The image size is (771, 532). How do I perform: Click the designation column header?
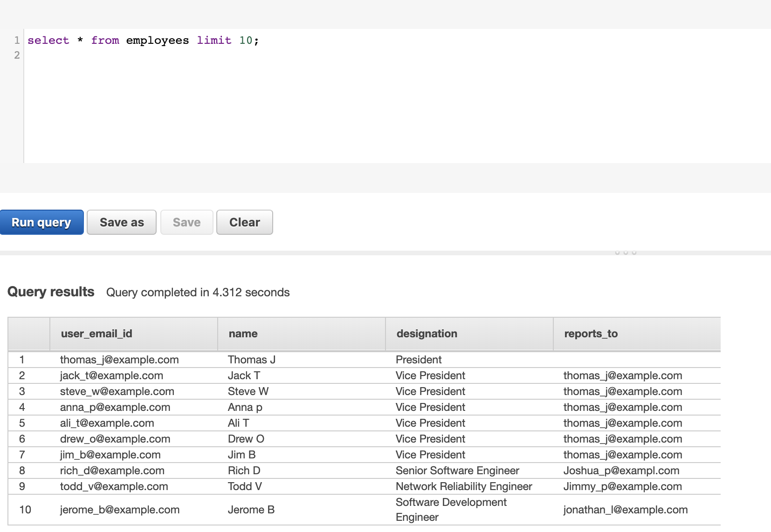point(427,334)
